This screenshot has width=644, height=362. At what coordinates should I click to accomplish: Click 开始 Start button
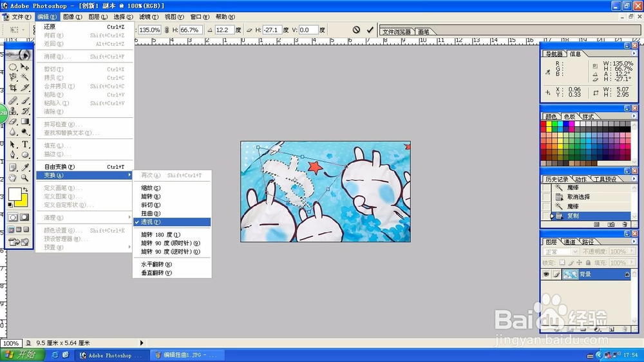click(x=22, y=355)
